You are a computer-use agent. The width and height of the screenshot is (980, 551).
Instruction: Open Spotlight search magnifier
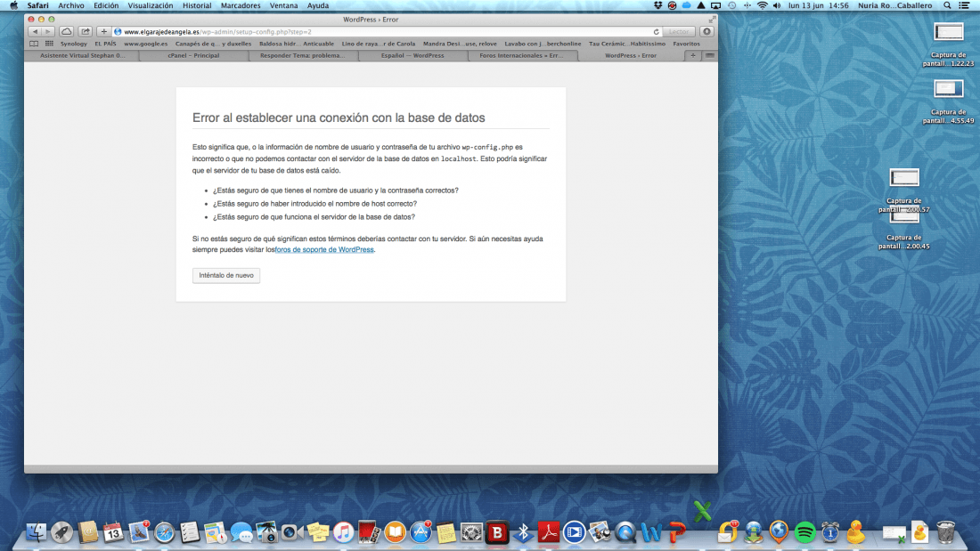click(x=948, y=5)
